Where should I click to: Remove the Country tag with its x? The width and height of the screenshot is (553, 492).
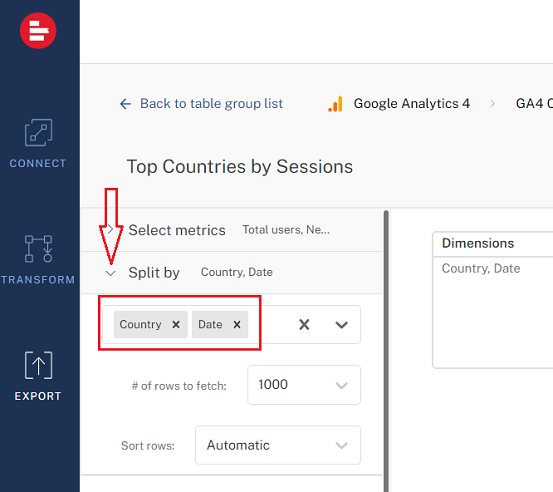click(176, 324)
